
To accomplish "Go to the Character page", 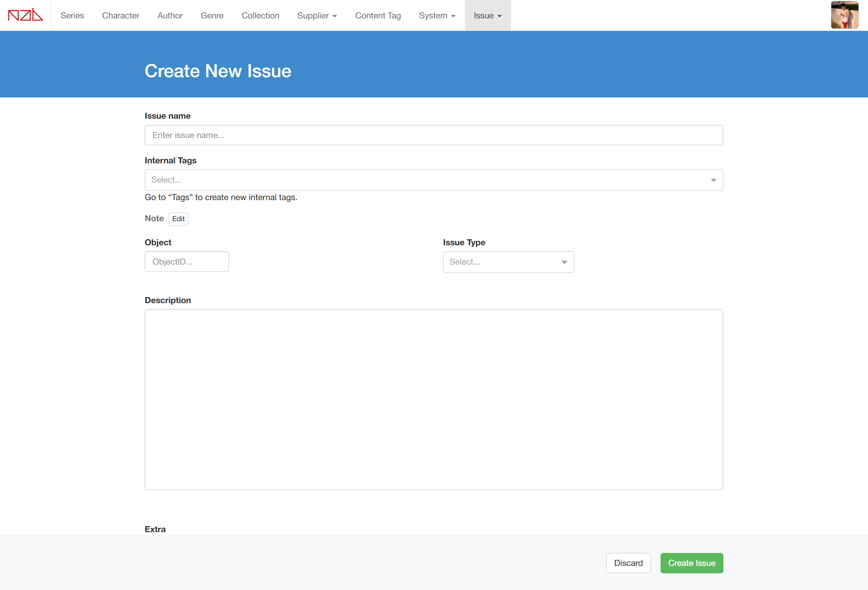I will point(121,15).
